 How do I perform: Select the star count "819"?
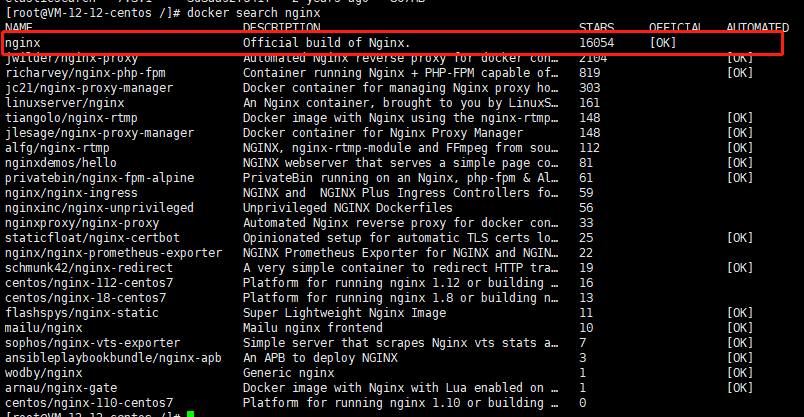click(x=590, y=73)
